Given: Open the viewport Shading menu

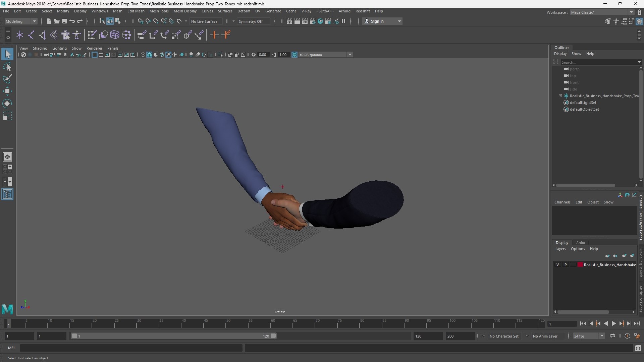Looking at the screenshot, I should click(40, 48).
